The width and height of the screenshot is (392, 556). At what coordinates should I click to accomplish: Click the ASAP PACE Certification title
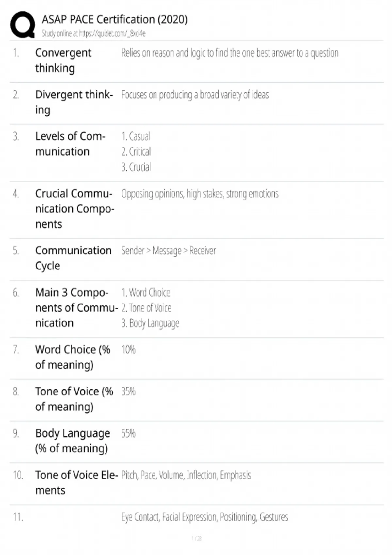click(115, 20)
